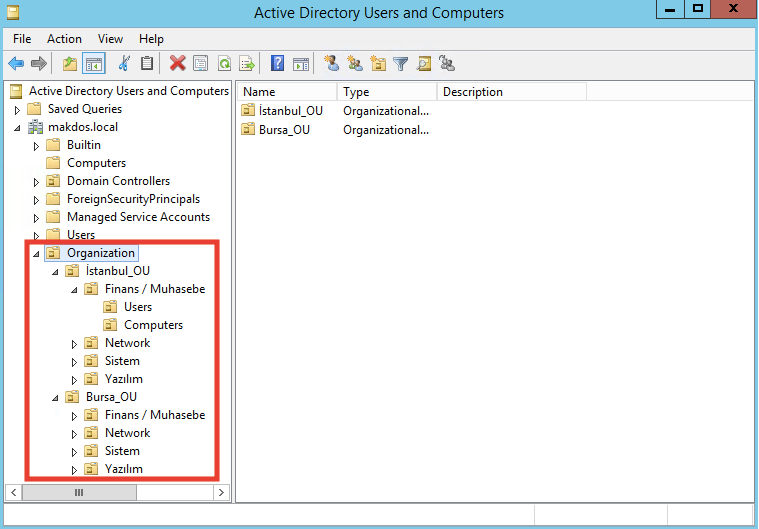This screenshot has width=759, height=529.
Task: Sort list by Name column header
Action: pyautogui.click(x=285, y=92)
